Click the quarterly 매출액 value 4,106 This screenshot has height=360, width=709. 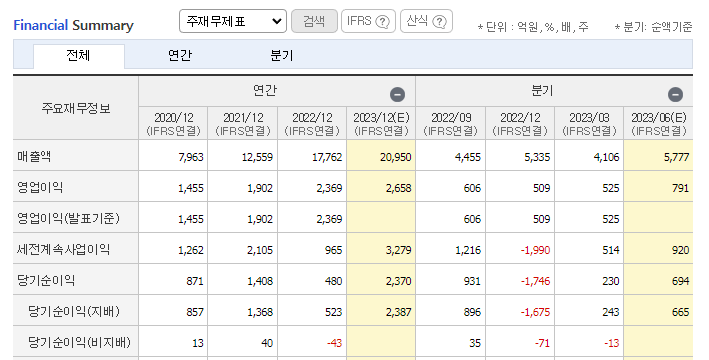coord(606,157)
